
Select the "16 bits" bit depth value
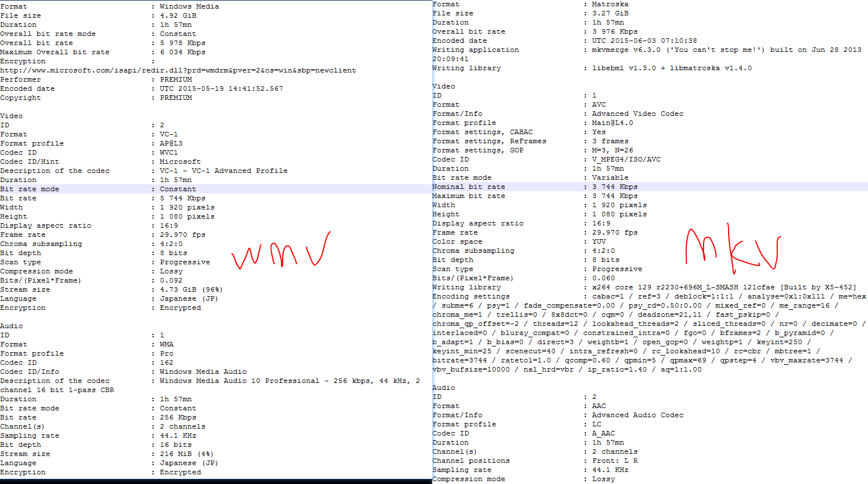click(175, 445)
